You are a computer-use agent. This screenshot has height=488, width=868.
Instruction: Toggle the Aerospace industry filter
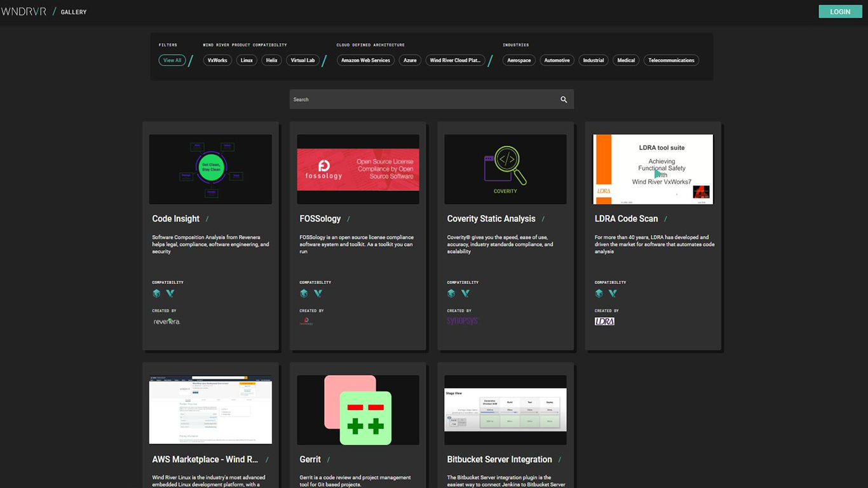click(x=519, y=60)
